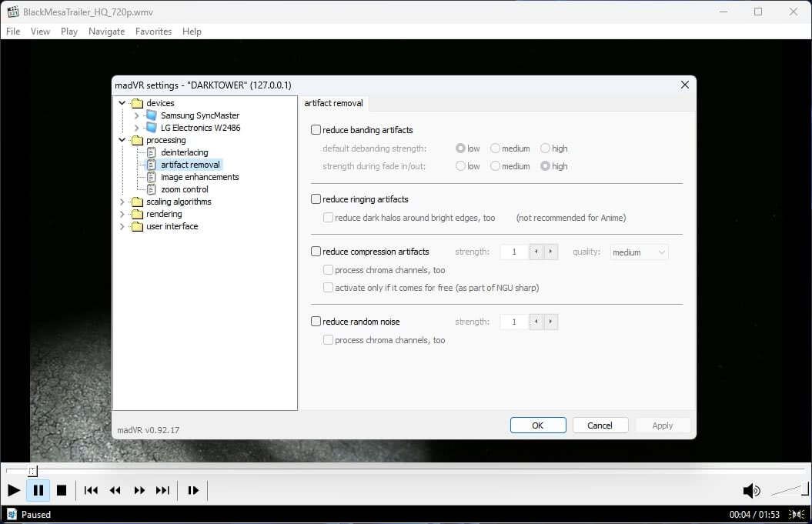Click the frame step icon
This screenshot has height=524, width=812.
pyautogui.click(x=193, y=490)
